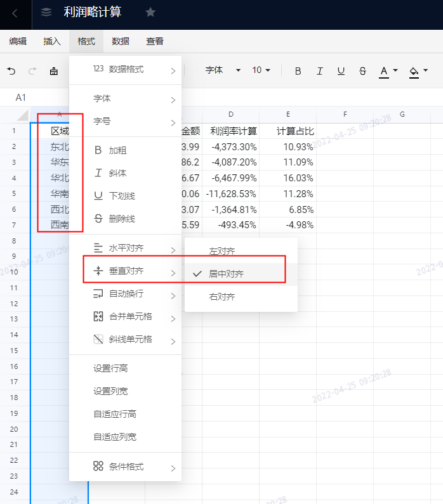443x504 pixels.
Task: Open the 字体 dropdown in toolbar
Action: 222,70
